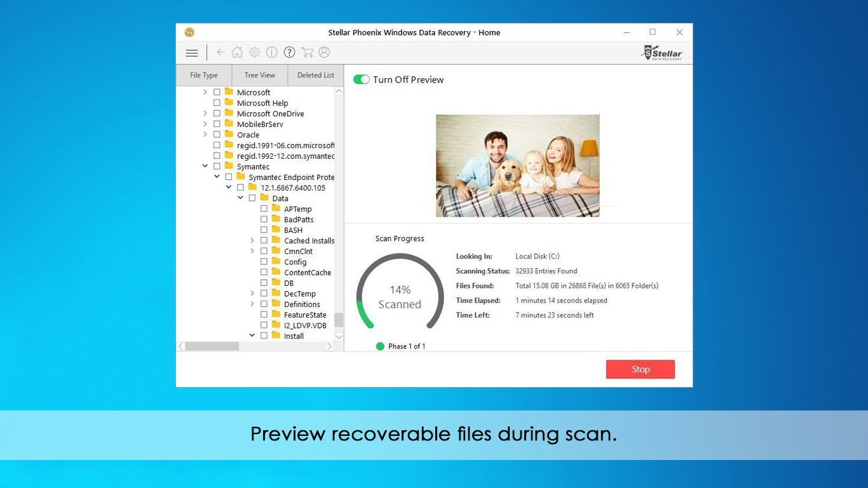
Task: Click the Config folder icon
Action: tap(276, 261)
